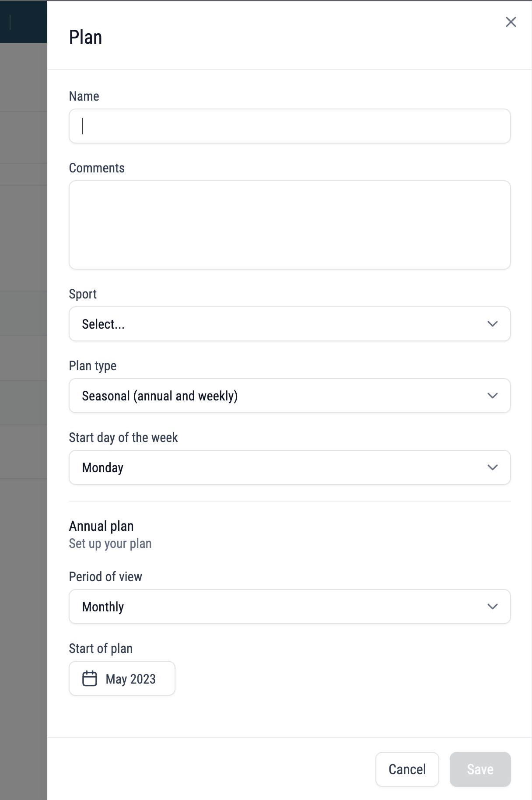Click the dimmed overlay left of the panel
Image resolution: width=532 pixels, height=800 pixels.
tap(23, 420)
